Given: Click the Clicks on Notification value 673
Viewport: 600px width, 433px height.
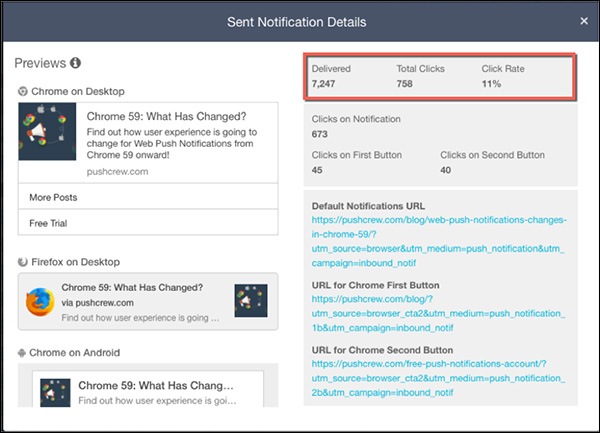Looking at the screenshot, I should click(320, 134).
